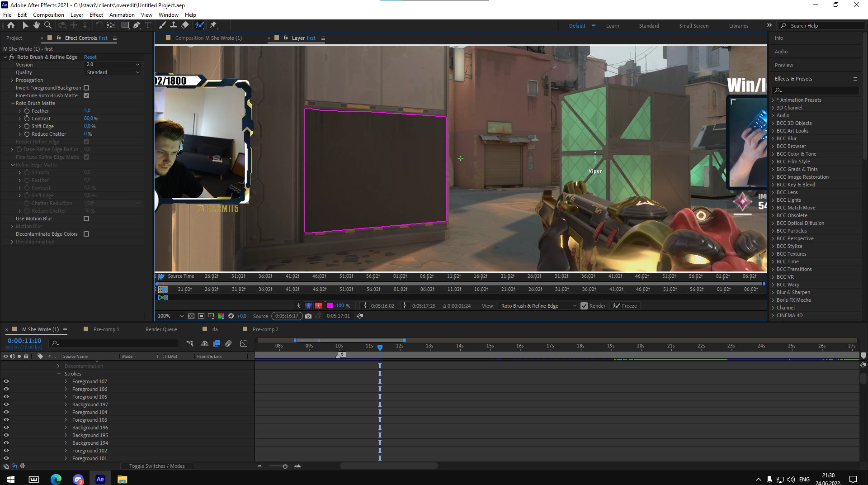Click the timeline Composition Mini-Flowchart icon

189,344
